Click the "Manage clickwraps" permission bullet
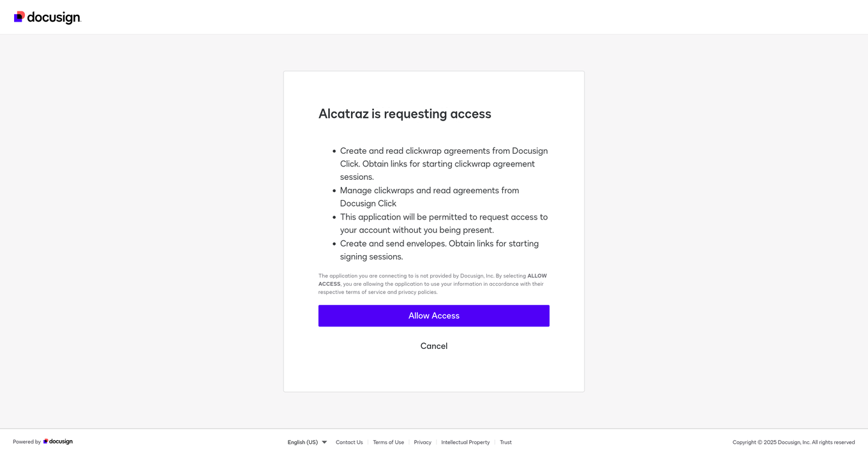Screen dimensions: 868x456 coord(429,196)
